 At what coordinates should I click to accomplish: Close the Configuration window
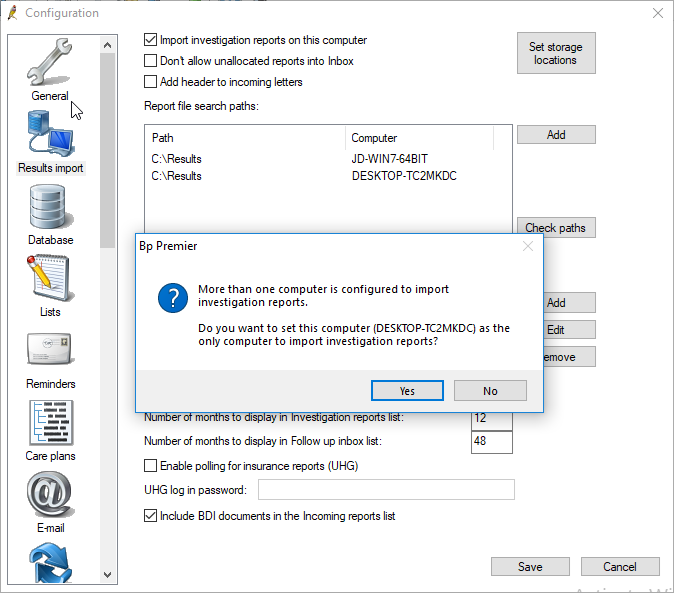point(658,13)
